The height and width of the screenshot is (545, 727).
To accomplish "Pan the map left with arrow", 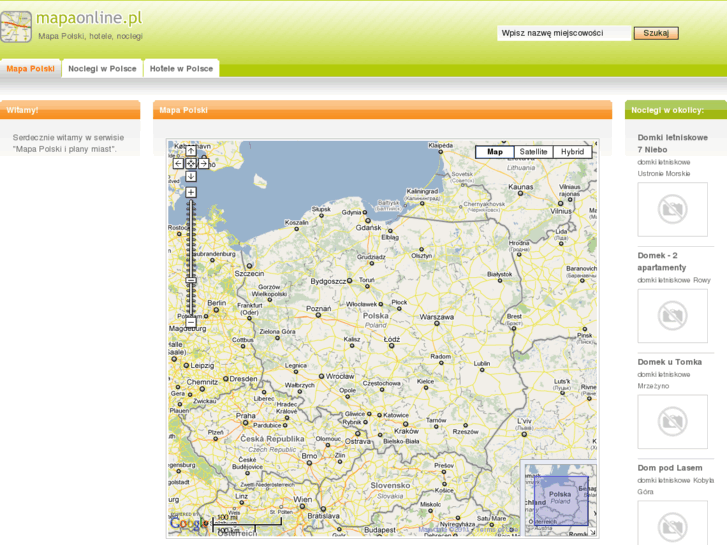I will click(178, 163).
